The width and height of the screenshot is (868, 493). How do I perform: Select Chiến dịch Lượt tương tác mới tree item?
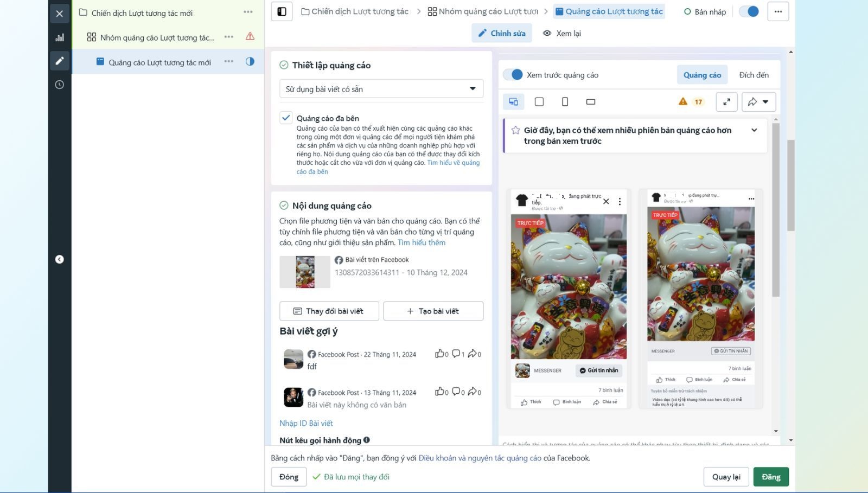(142, 13)
